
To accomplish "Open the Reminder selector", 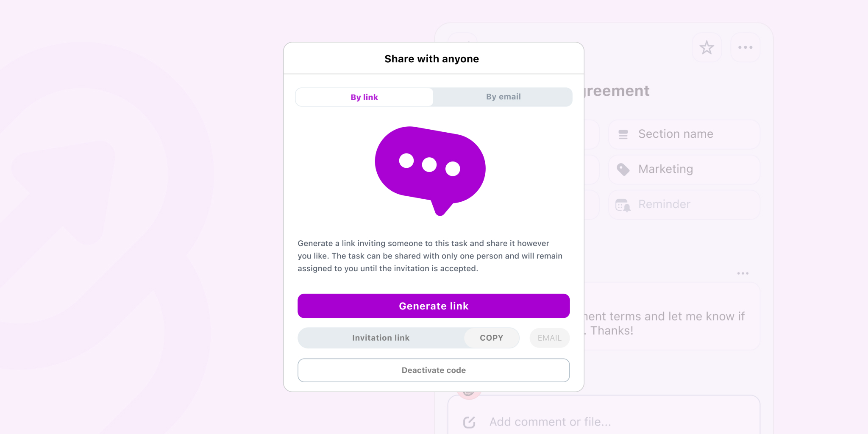I will point(683,204).
